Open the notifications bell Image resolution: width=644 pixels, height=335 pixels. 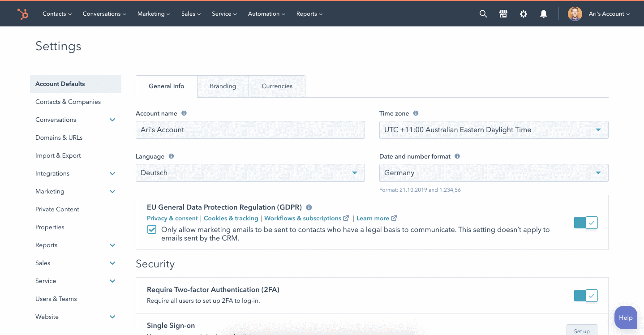tap(544, 14)
